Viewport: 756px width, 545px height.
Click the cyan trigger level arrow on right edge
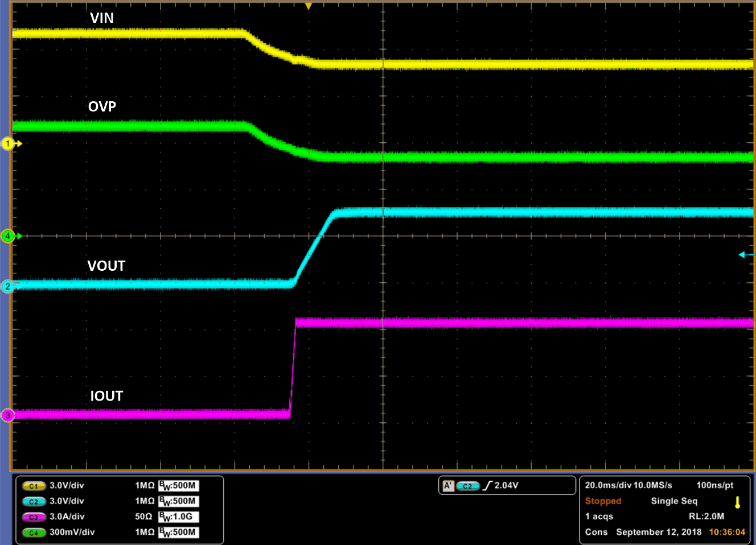743,255
